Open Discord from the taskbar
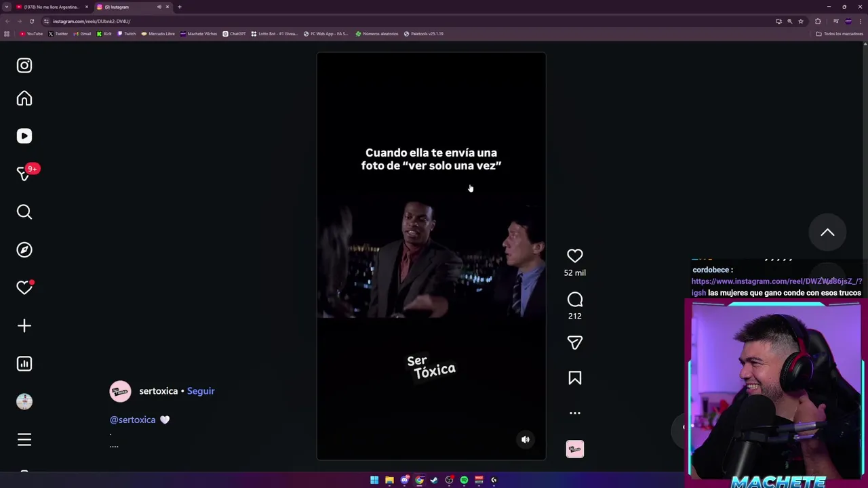Viewport: 868px width, 488px height. [x=405, y=480]
